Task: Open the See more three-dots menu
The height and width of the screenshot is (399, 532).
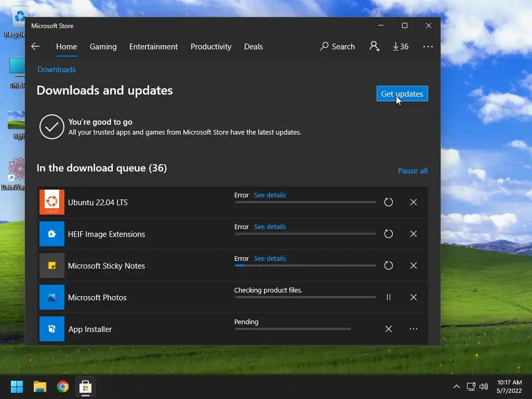Action: coord(428,46)
